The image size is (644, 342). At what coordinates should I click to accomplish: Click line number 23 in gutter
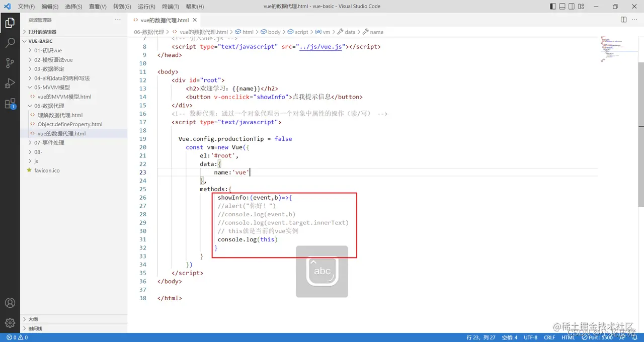point(143,173)
